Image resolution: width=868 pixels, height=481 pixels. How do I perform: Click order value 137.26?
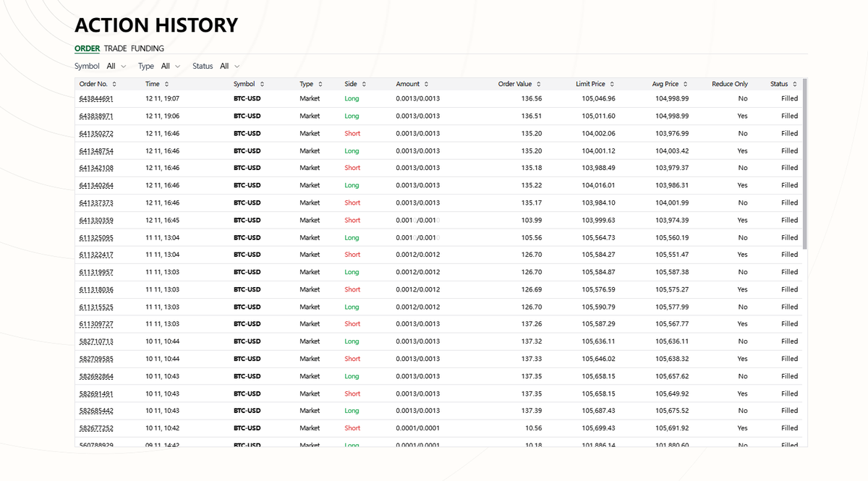[532, 324]
